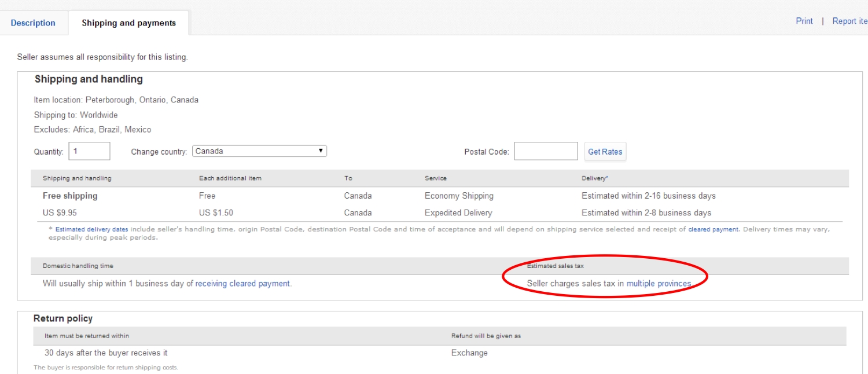Click the Quantity input field

click(89, 151)
